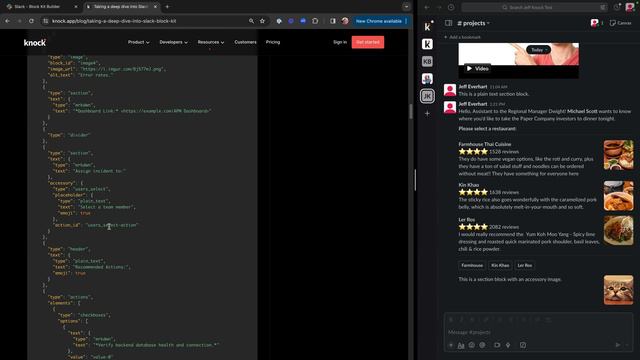
Task: Open send options dropdown arrow
Action: (x=628, y=345)
